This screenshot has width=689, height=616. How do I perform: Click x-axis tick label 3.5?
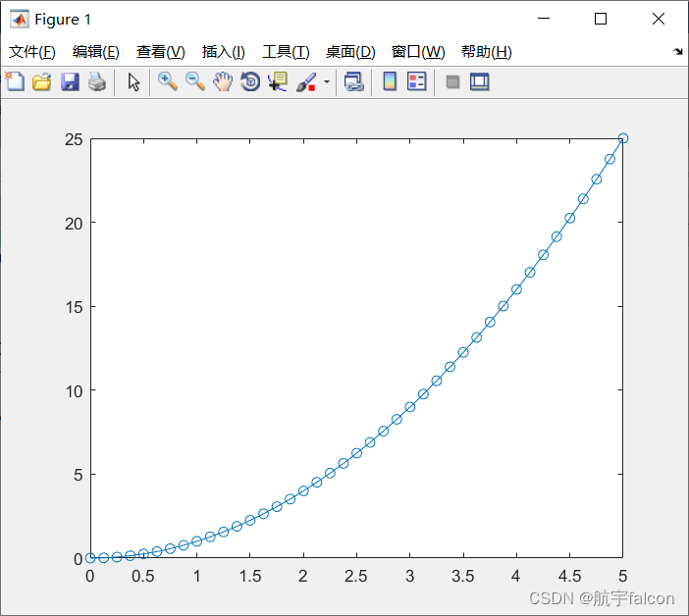pos(463,576)
